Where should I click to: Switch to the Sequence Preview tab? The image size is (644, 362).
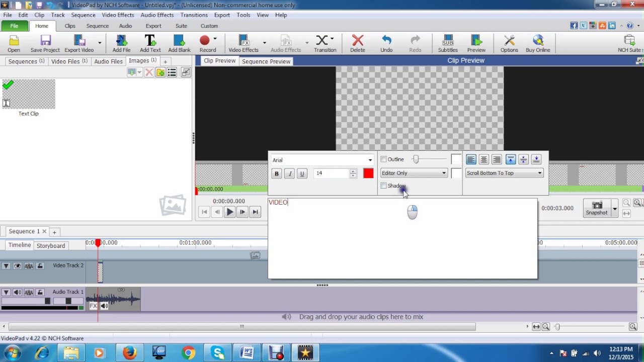click(x=266, y=61)
